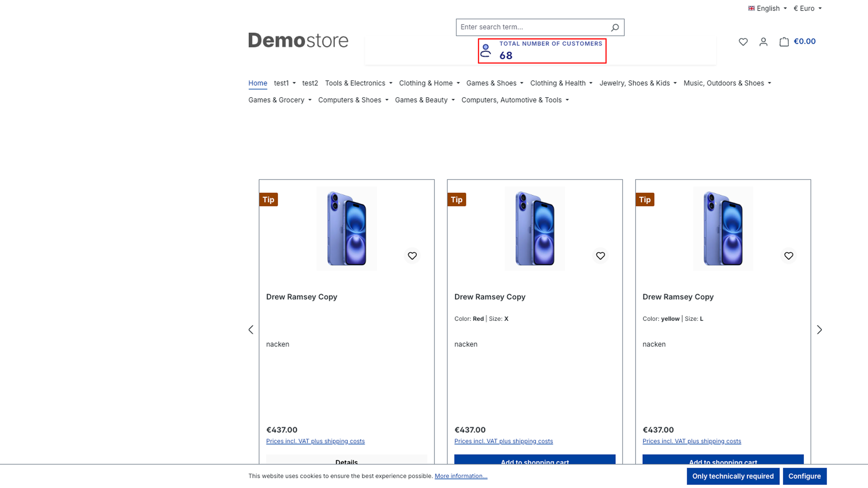Click the Configure cookies button

click(x=805, y=476)
